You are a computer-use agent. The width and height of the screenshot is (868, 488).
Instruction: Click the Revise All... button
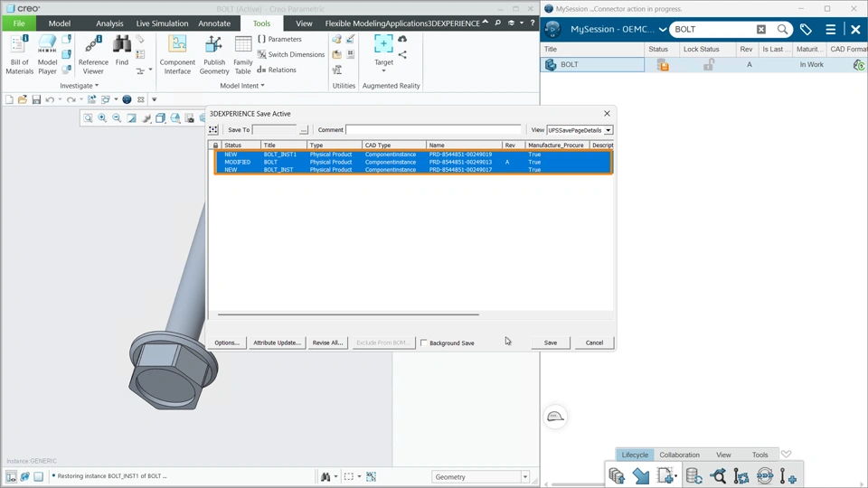click(x=327, y=343)
